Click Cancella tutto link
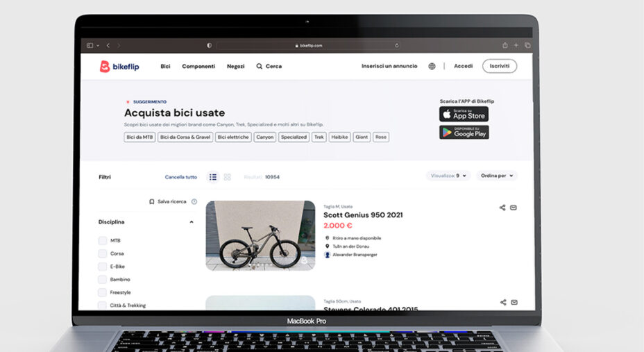 tap(180, 177)
